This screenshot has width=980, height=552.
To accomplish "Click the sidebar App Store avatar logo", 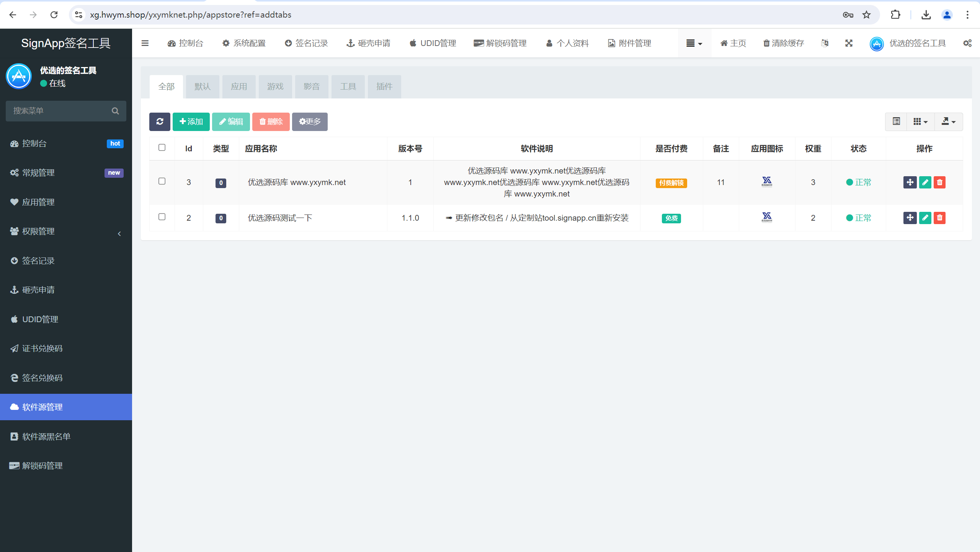I will 19,76.
